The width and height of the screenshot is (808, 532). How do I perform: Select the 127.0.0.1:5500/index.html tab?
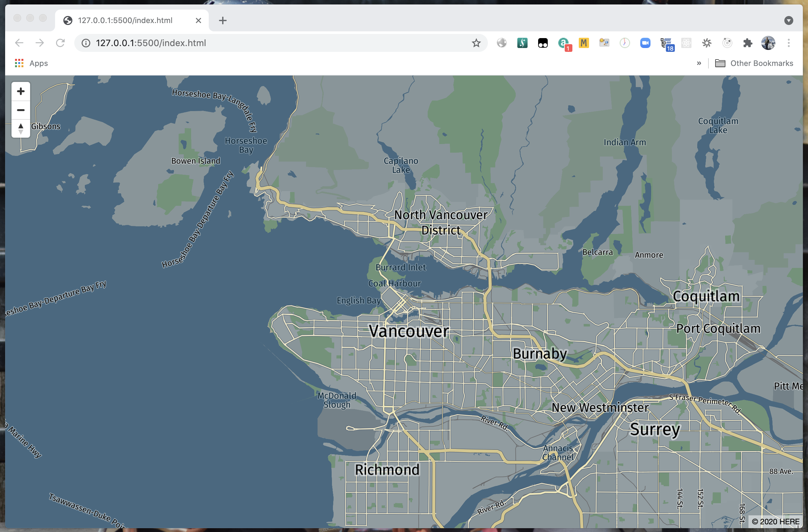pyautogui.click(x=125, y=20)
